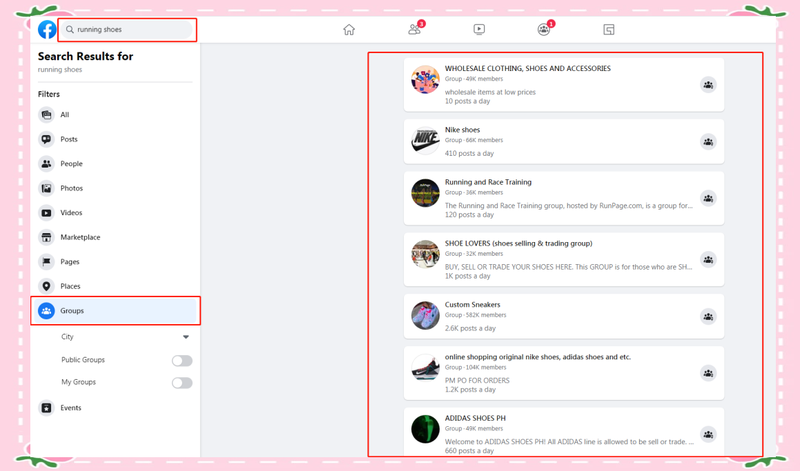Click the running shoes search field
Viewport: 800px width, 471px height.
tap(127, 30)
